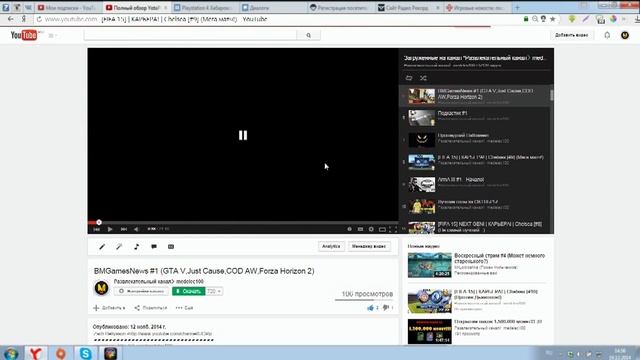Open the account avatar in the header
This screenshot has width=640, height=360.
pos(624,36)
